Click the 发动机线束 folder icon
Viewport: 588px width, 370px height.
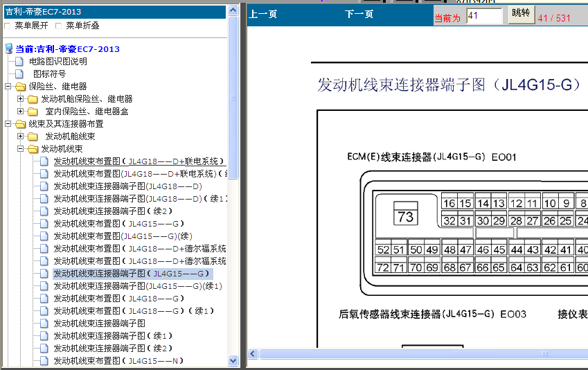(x=33, y=149)
